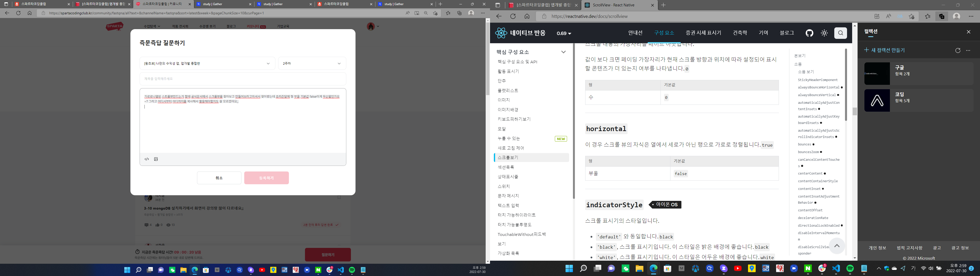The height and width of the screenshot is (276, 980).
Task: Open 안내선 in docs nav
Action: pyautogui.click(x=635, y=33)
